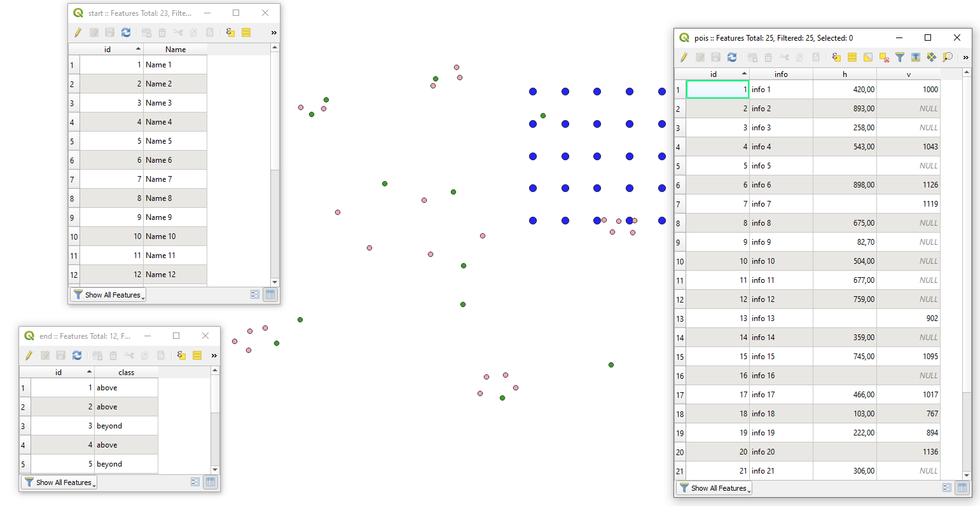Click down arrow of pois table scrollbar

click(x=967, y=475)
